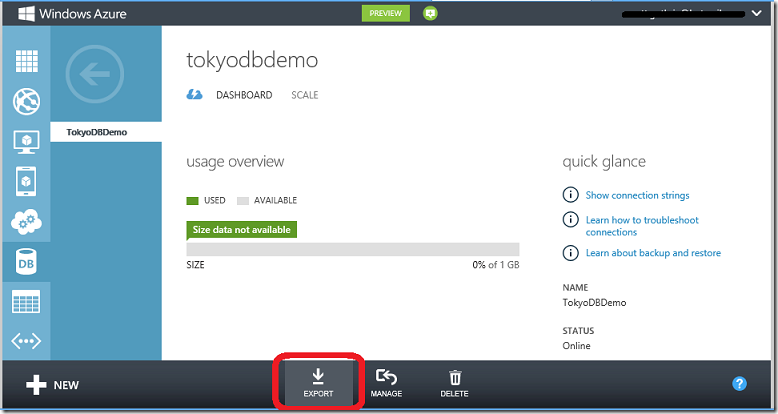Open Learn about backup and restore link
Viewport: 778px width, 414px height.
653,253
